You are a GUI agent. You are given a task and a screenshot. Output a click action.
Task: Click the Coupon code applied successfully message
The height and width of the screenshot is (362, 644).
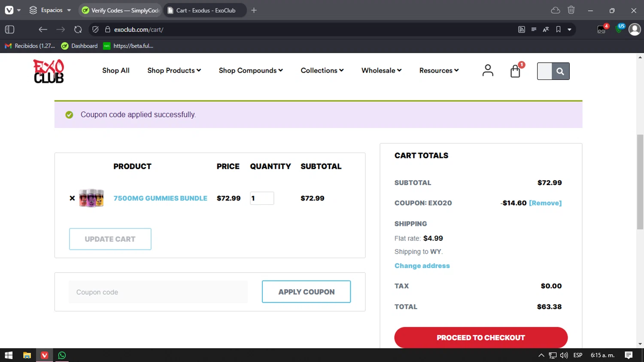pyautogui.click(x=138, y=115)
